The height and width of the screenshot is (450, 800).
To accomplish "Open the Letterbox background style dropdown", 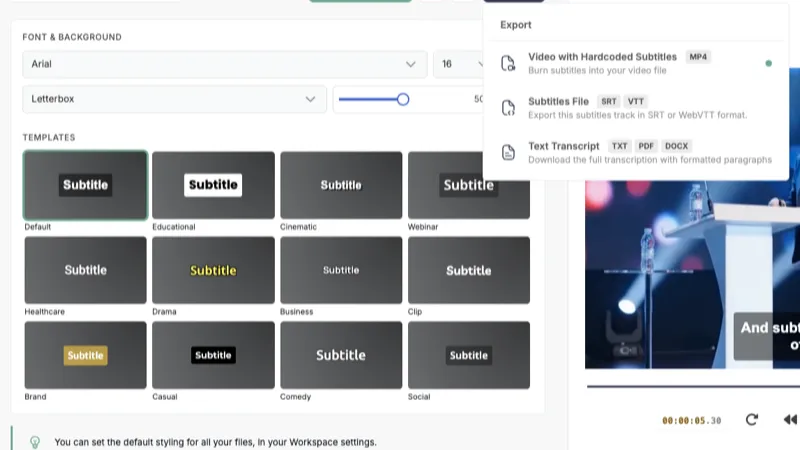I will (174, 99).
